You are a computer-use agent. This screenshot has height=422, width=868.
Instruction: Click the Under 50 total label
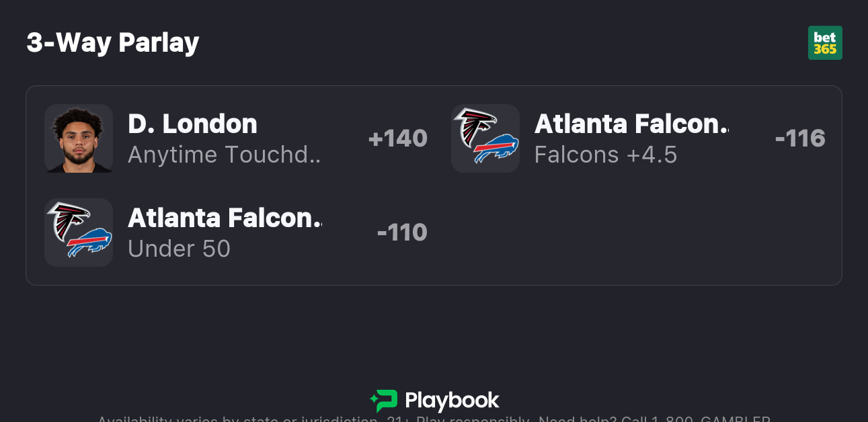click(x=179, y=249)
